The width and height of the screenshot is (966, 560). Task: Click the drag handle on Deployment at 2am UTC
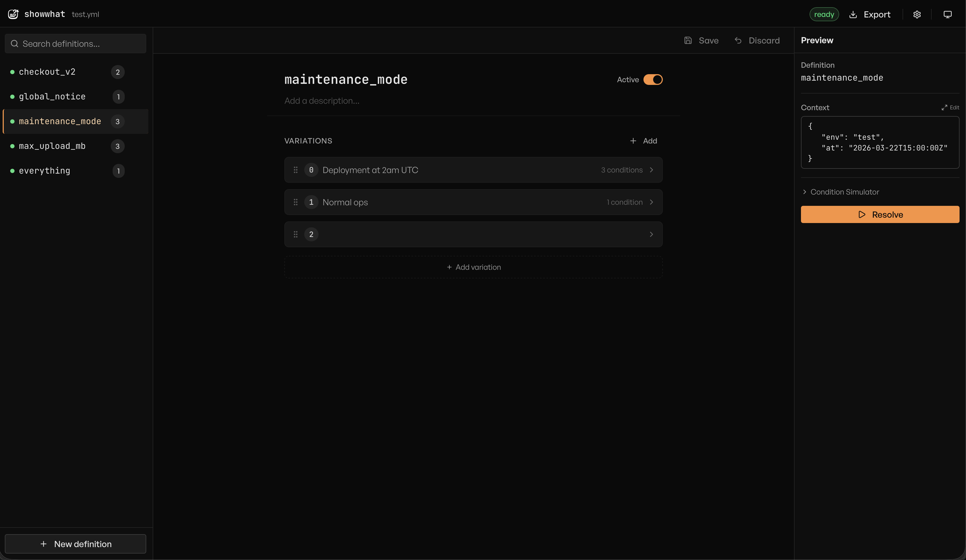pos(296,170)
